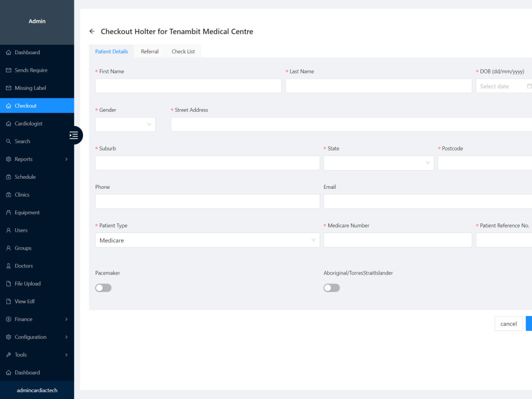
Task: Go to the Schedule page
Action: (26, 177)
